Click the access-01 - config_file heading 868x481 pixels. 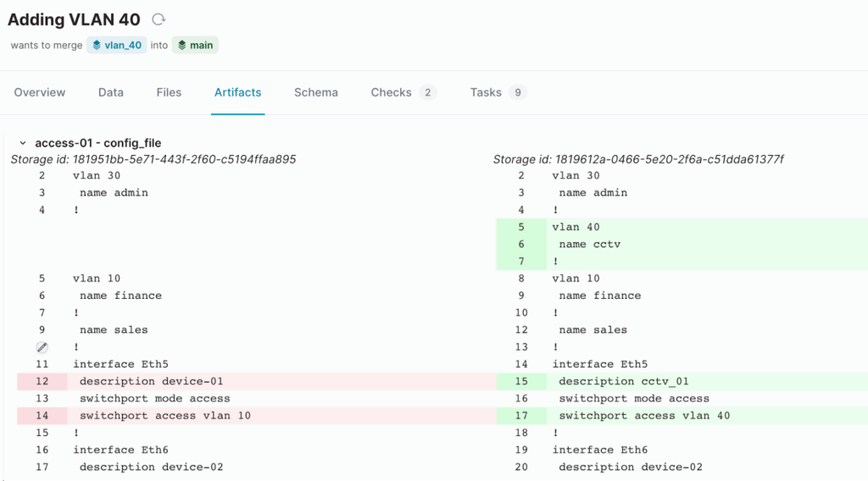click(x=98, y=143)
